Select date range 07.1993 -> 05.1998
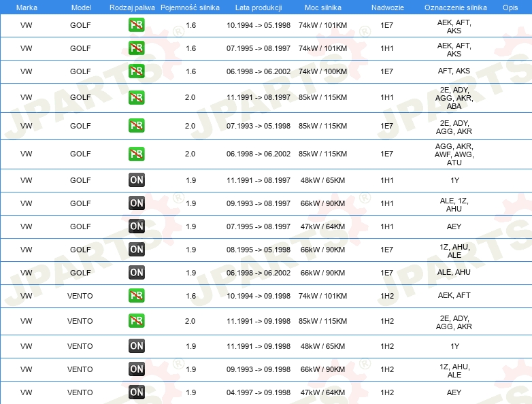The image size is (532, 404). 259,126
